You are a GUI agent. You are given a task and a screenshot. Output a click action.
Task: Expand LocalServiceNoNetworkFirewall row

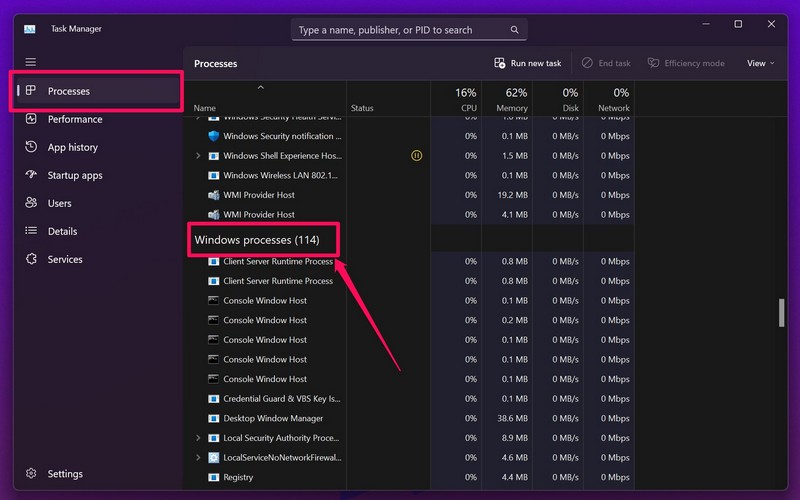(198, 458)
